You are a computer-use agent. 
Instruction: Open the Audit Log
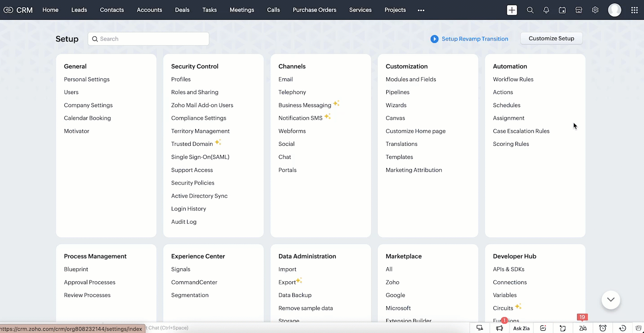point(184,222)
